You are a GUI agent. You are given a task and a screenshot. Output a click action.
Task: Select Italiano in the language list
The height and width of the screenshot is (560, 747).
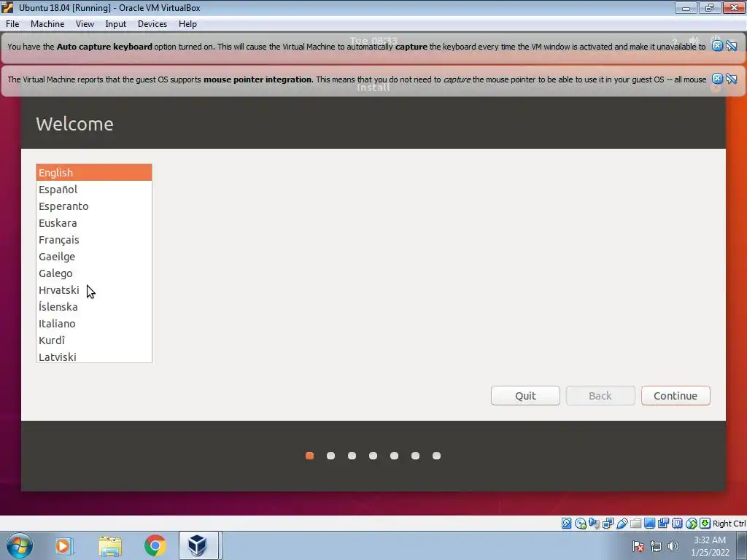tap(94, 324)
